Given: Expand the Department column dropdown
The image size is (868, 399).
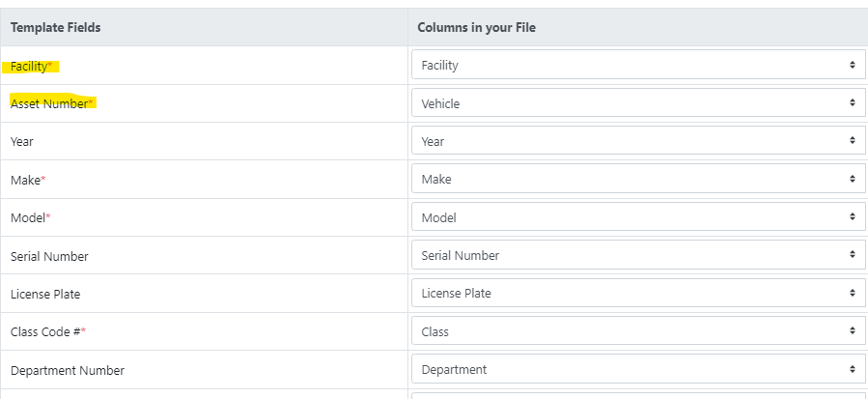Looking at the screenshot, I should coord(637,369).
